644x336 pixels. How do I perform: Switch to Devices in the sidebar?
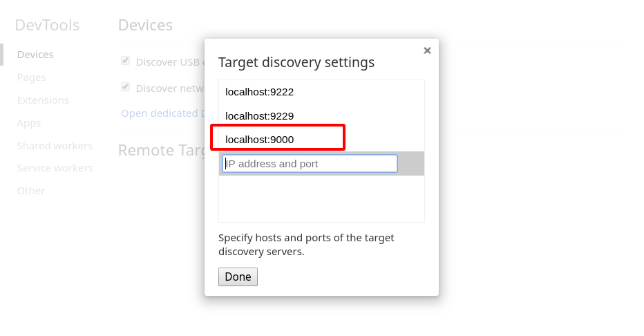35,55
